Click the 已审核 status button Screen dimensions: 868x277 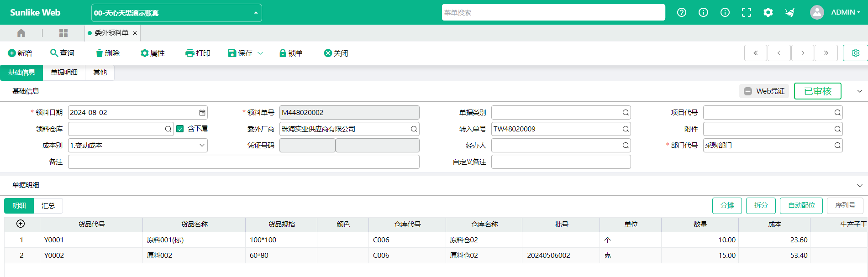point(817,91)
